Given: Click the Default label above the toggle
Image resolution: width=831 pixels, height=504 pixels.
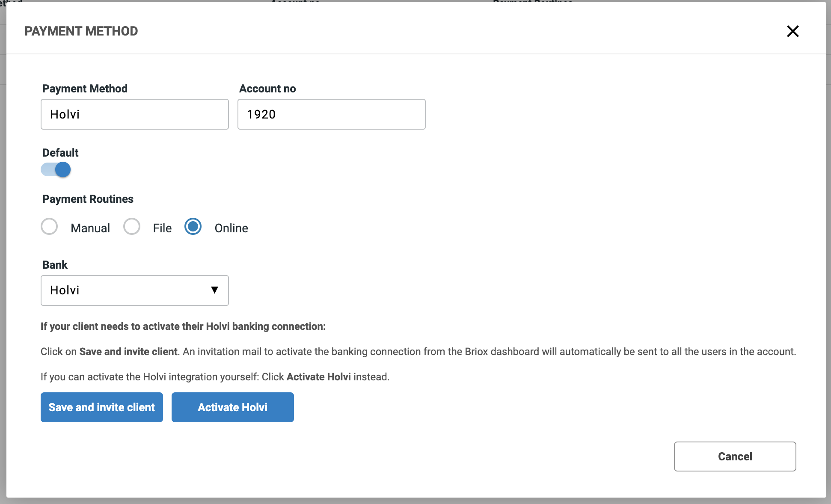Looking at the screenshot, I should 60,153.
